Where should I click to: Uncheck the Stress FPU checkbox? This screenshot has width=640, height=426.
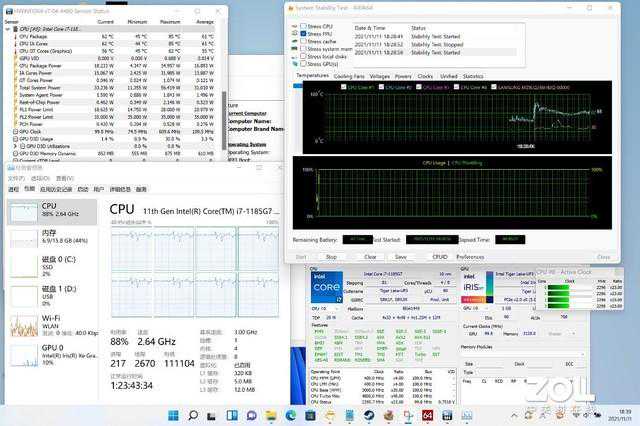coord(303,33)
